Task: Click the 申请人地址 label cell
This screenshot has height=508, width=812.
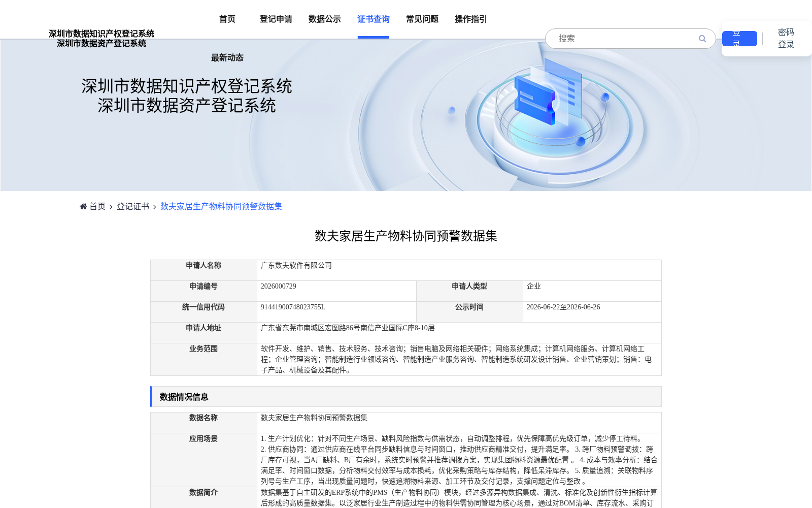Action: click(204, 333)
